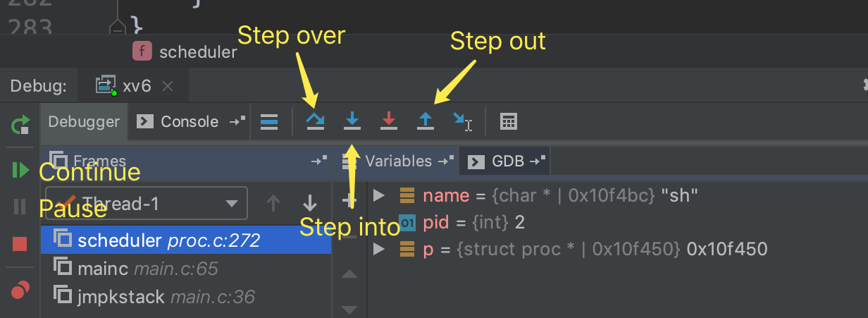Expand the p struct proc variable
Image resolution: width=868 pixels, height=318 pixels.
[x=378, y=249]
